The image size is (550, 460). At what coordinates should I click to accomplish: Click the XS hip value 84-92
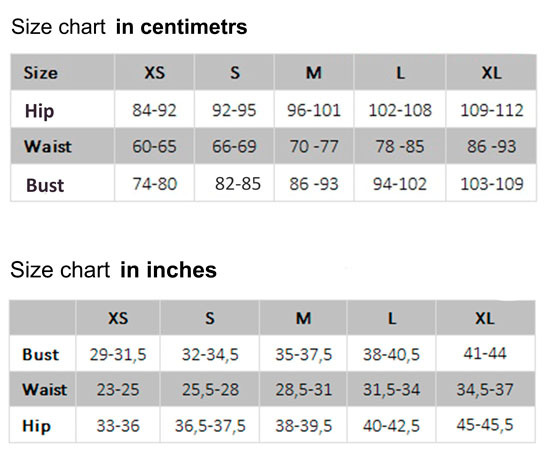[x=154, y=110]
